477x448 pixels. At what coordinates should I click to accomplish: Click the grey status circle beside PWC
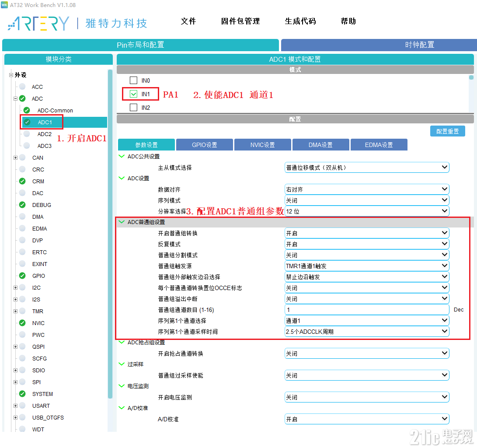pyautogui.click(x=22, y=335)
